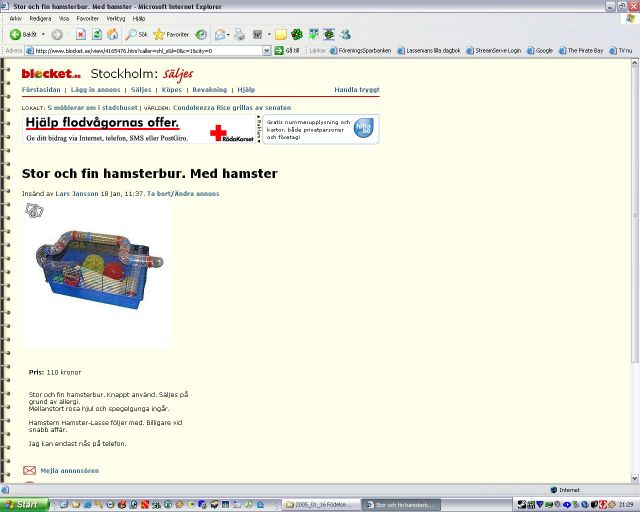The height and width of the screenshot is (512, 640).
Task: Switch to Stor och fin hamsterb... taskbar window
Action: click(x=402, y=505)
